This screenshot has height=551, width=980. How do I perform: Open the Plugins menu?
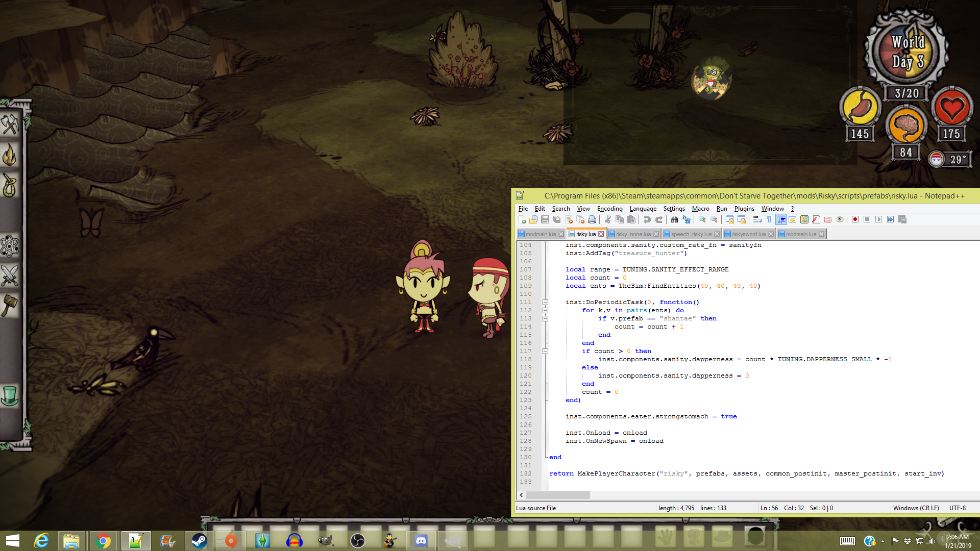[x=744, y=209]
